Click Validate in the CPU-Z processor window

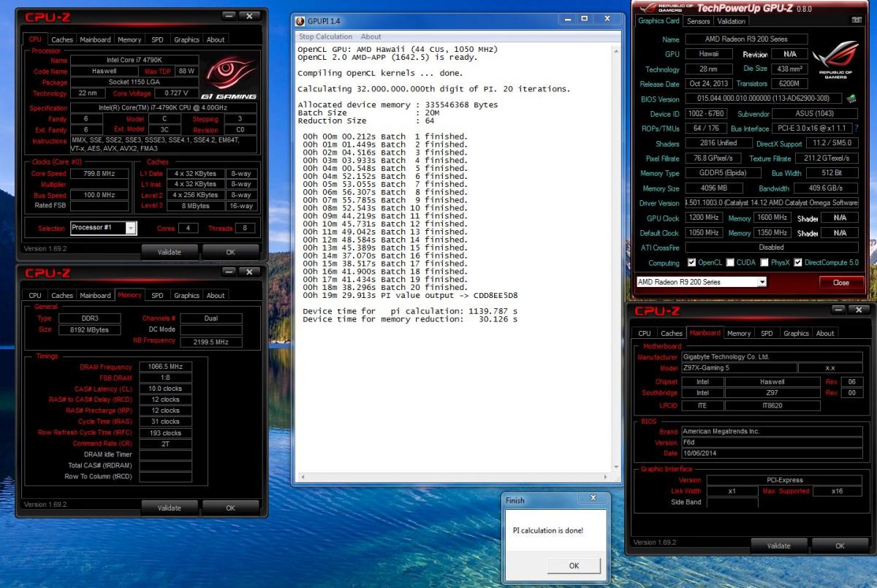tap(170, 252)
